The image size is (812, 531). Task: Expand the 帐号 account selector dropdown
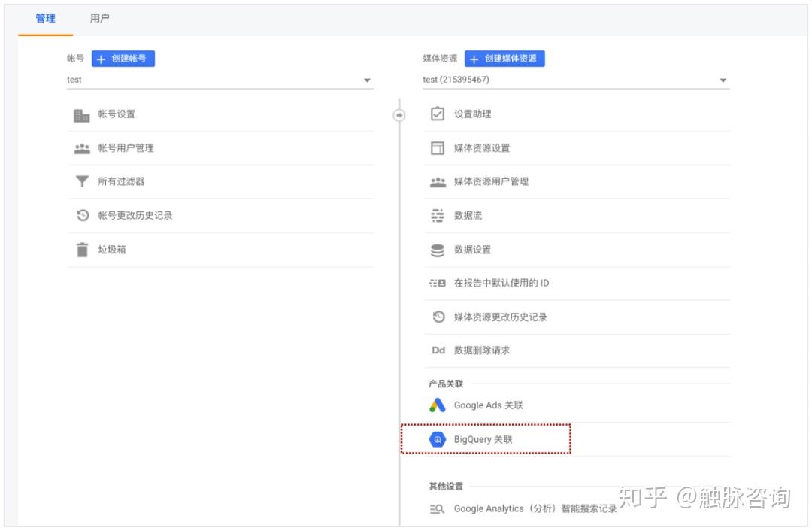(x=367, y=80)
